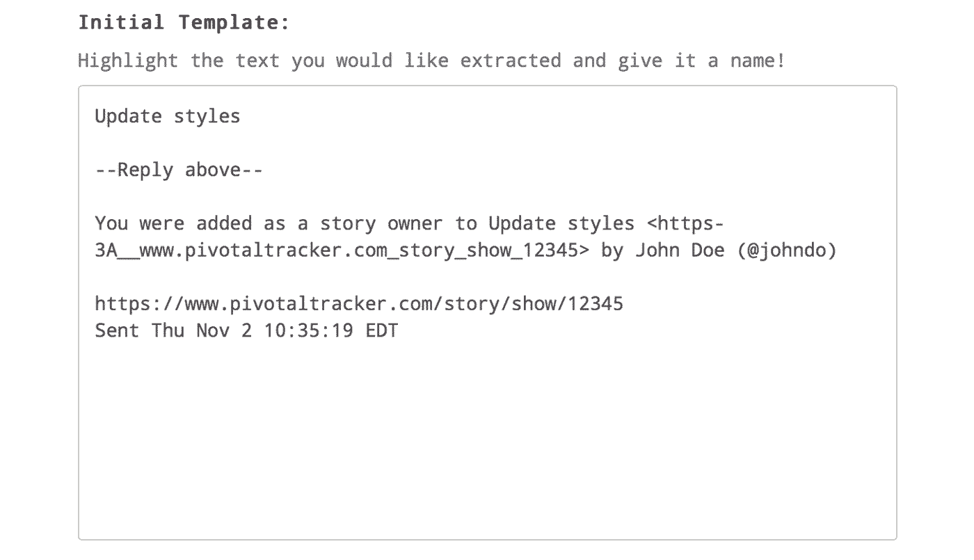Screen dimensions: 974x560
Task: Click the word 'You' starting the message
Action: click(111, 224)
